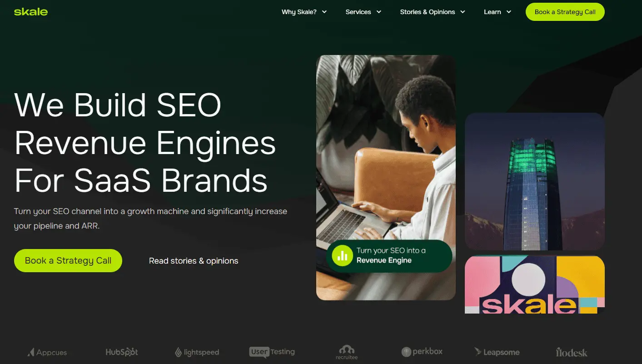Click the Leapsome logo
The image size is (642, 364).
point(497,352)
